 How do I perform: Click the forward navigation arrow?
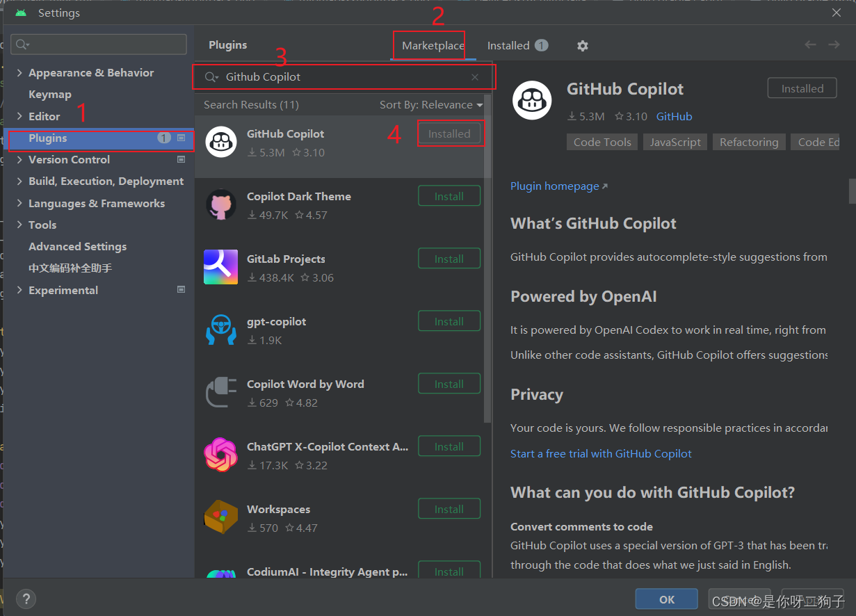click(x=833, y=44)
